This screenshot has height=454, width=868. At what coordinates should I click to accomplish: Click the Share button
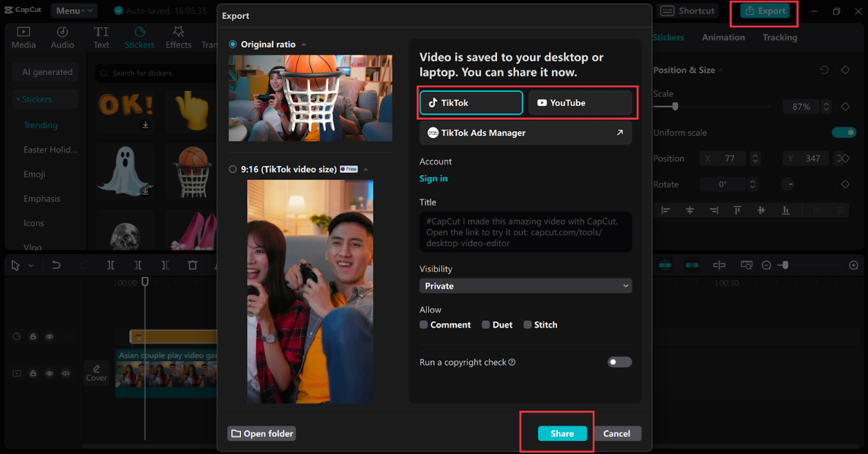(x=562, y=434)
